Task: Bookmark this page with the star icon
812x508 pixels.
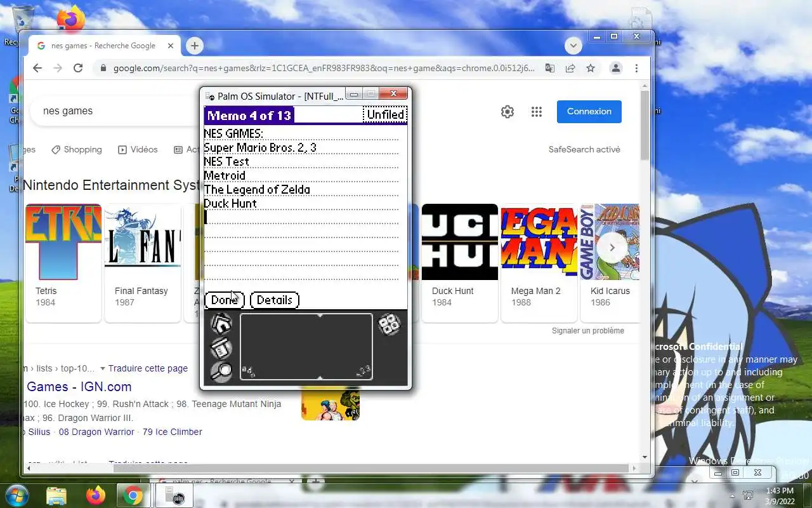Action: tap(591, 68)
